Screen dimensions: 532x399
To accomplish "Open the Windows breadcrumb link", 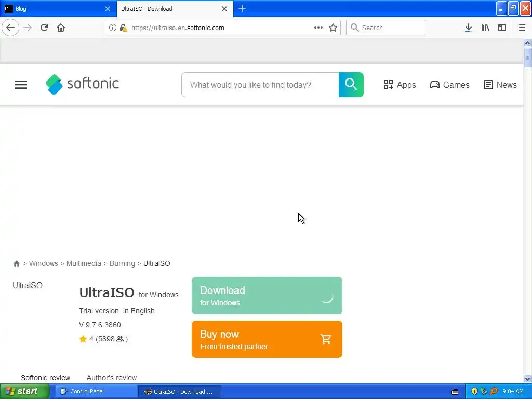I will [x=44, y=263].
